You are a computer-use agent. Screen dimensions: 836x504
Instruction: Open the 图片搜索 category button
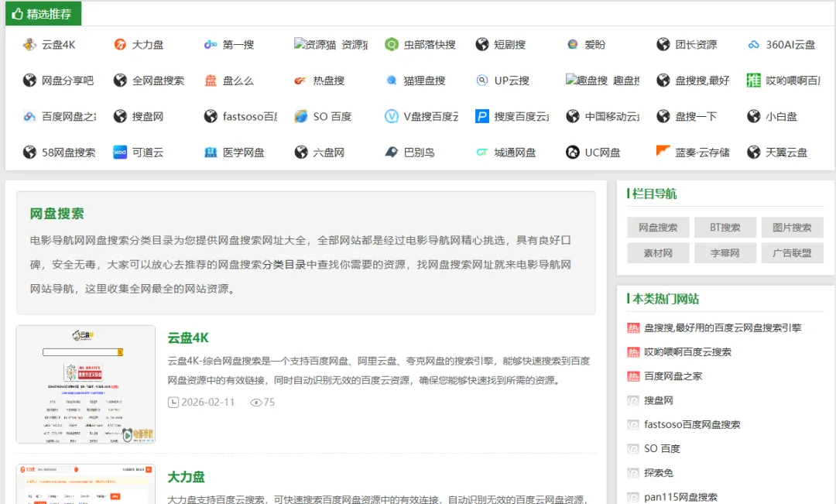click(x=793, y=228)
